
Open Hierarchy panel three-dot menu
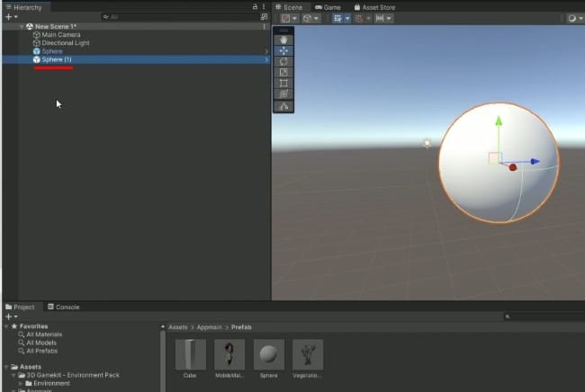coord(264,6)
